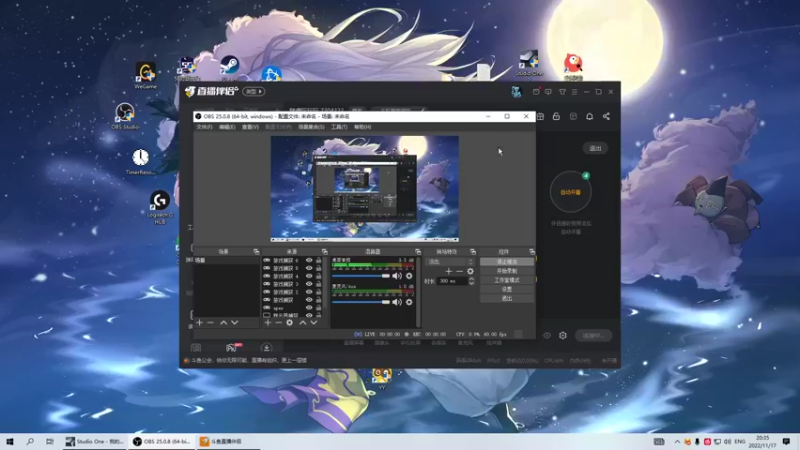Remove selected source with minus icon
The image size is (800, 450).
(x=279, y=322)
